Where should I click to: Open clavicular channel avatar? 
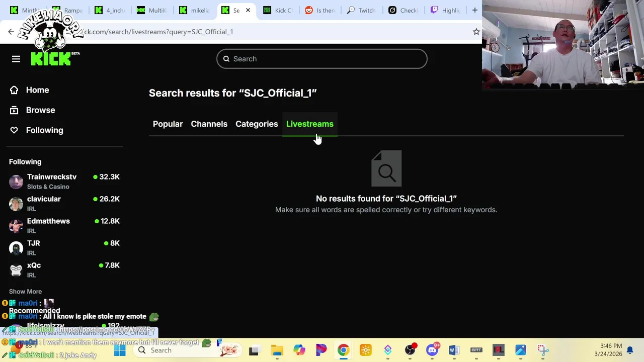tap(16, 204)
